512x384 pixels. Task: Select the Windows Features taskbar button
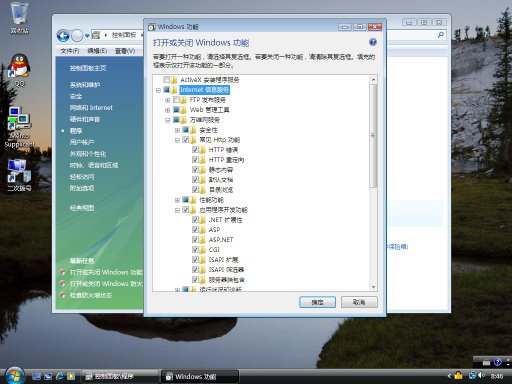click(200, 377)
